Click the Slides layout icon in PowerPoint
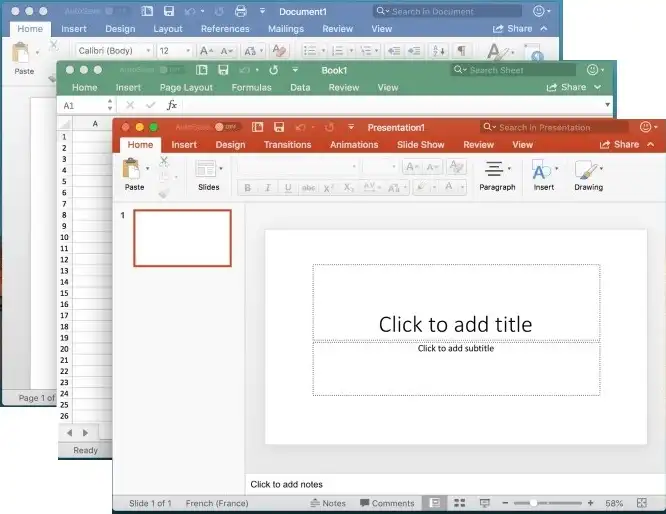 coord(206,169)
